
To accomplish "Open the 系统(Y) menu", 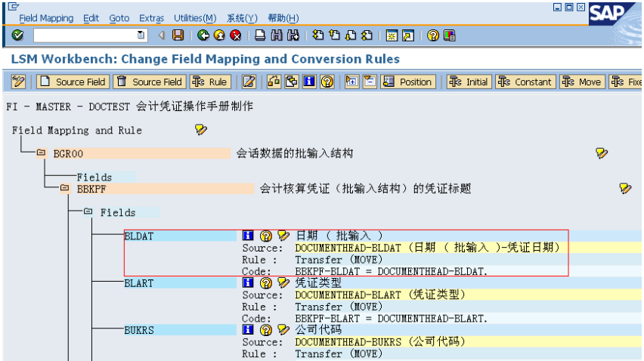I will coord(242,18).
